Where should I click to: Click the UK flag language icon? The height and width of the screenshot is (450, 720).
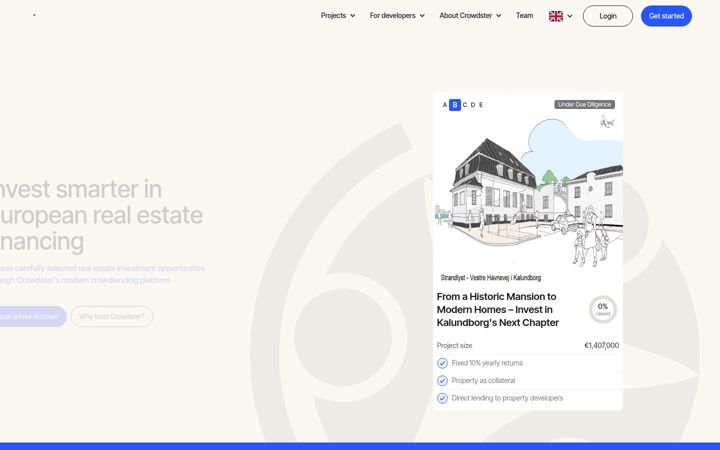[556, 16]
